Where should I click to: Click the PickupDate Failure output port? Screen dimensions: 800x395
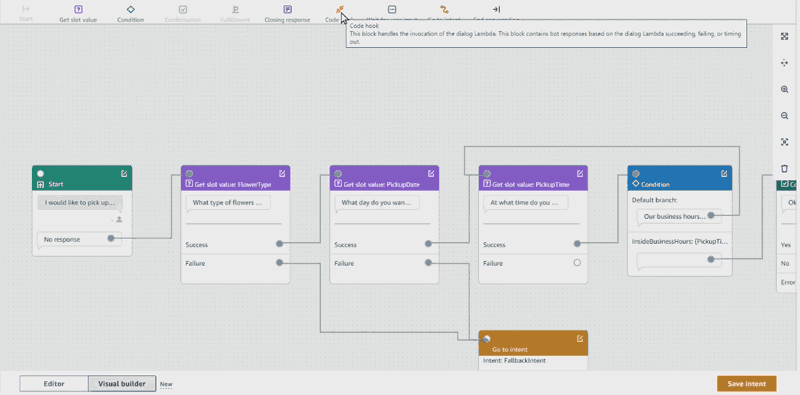pyautogui.click(x=428, y=263)
